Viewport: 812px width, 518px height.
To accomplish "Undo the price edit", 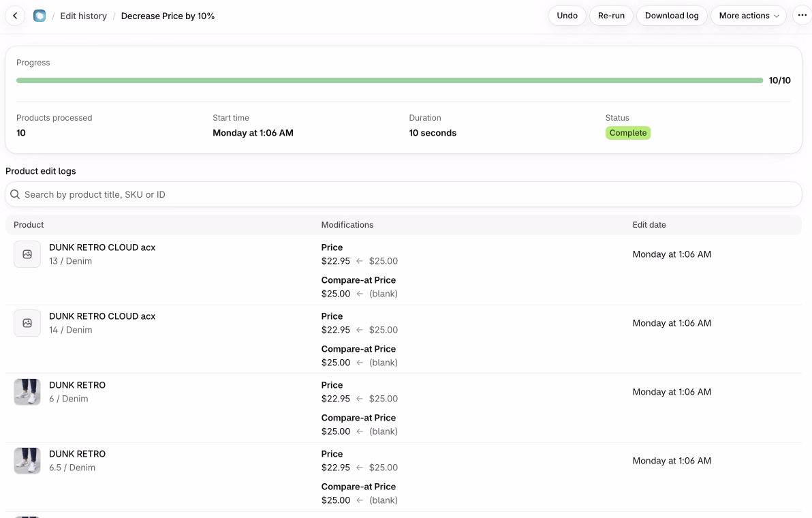I will pos(567,16).
